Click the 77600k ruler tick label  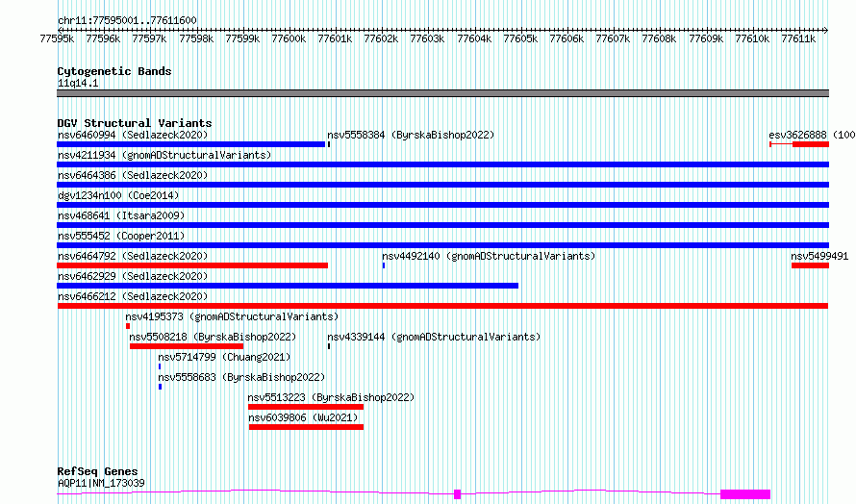(x=289, y=38)
